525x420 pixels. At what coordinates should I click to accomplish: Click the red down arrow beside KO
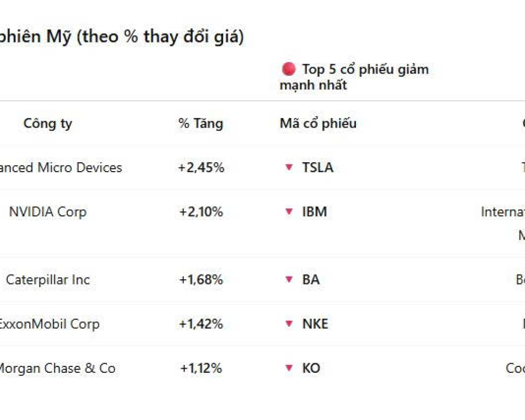pyautogui.click(x=288, y=368)
